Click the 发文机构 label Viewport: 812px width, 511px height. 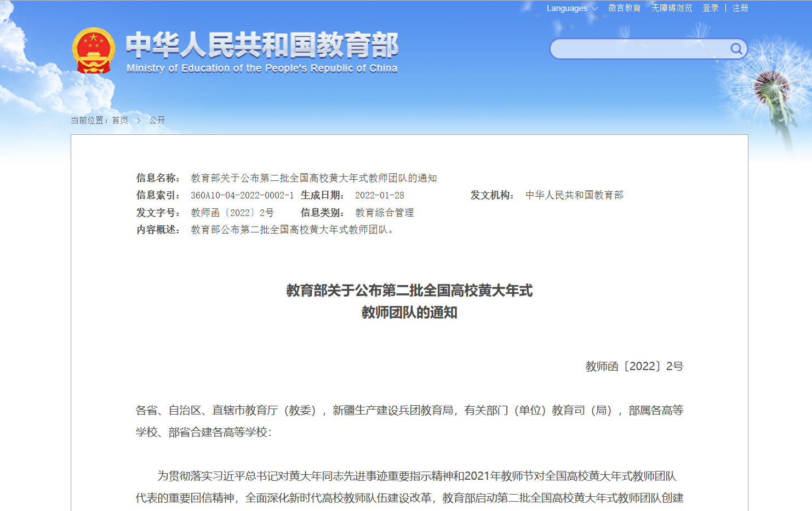tap(492, 195)
